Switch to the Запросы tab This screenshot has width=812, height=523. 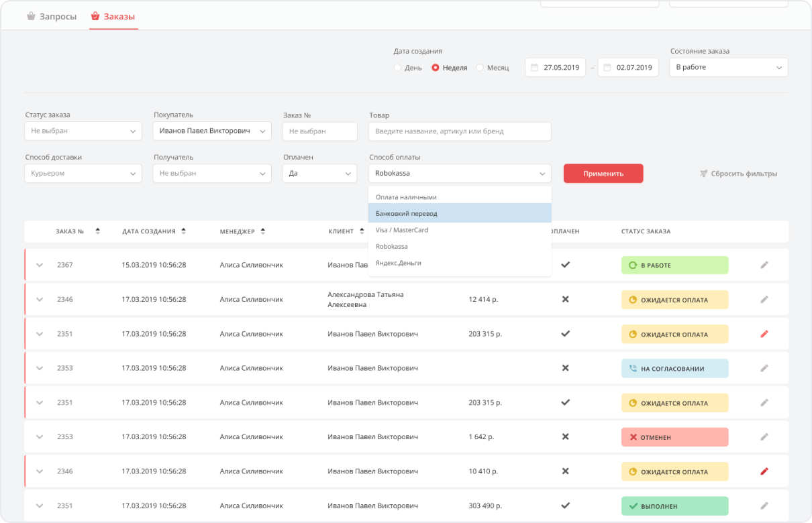point(51,16)
